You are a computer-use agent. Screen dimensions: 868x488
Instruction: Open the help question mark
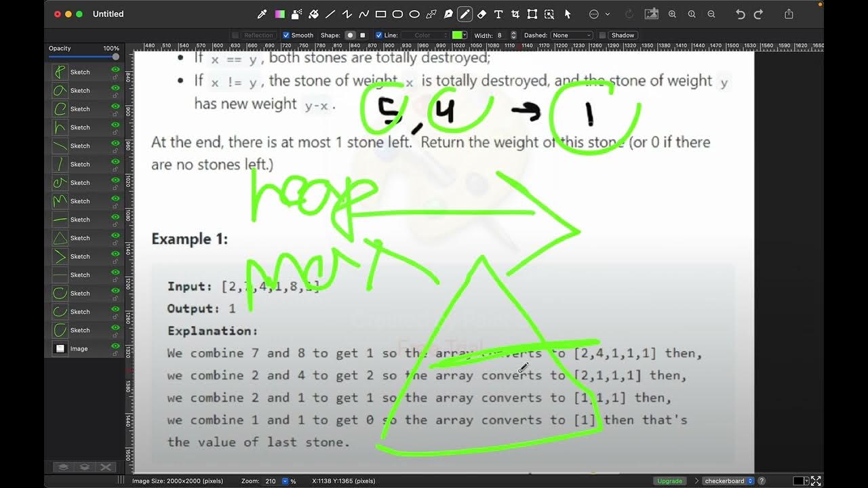pyautogui.click(x=762, y=481)
